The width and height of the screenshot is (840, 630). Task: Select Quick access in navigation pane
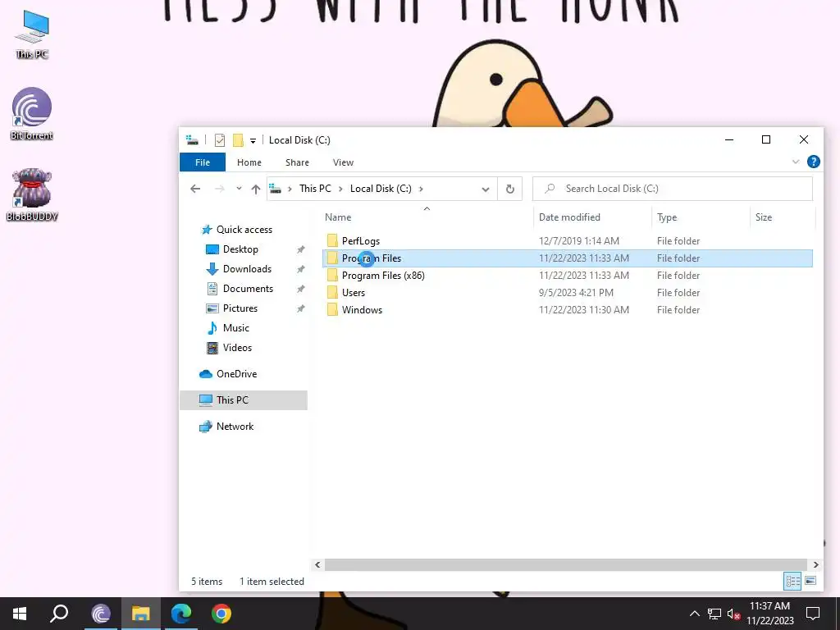coord(244,230)
